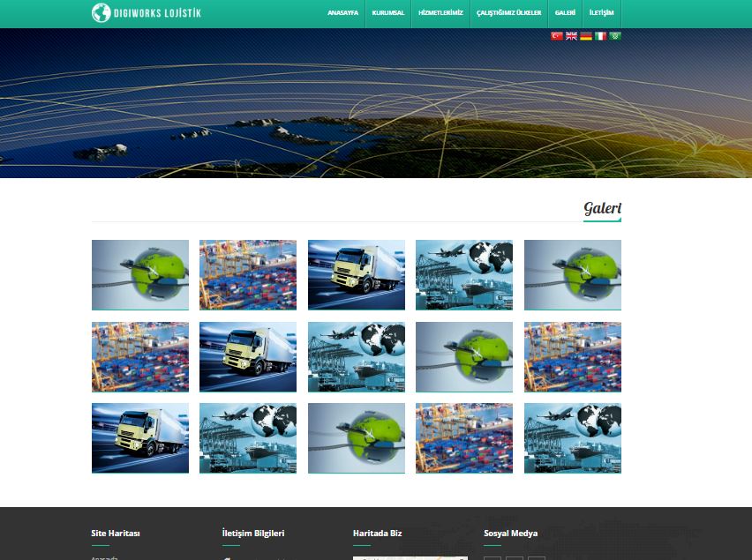
Task: Select GALERİ in the top navigation
Action: pos(565,13)
